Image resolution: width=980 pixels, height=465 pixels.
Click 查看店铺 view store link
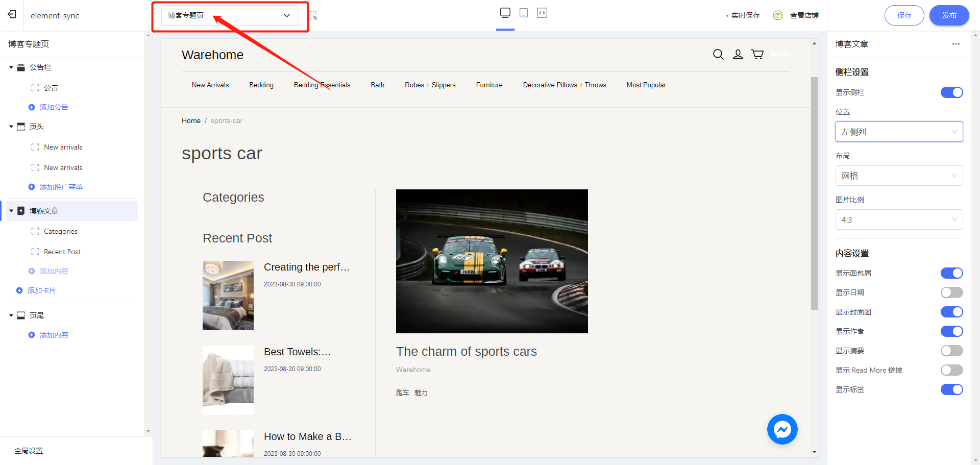pyautogui.click(x=804, y=15)
